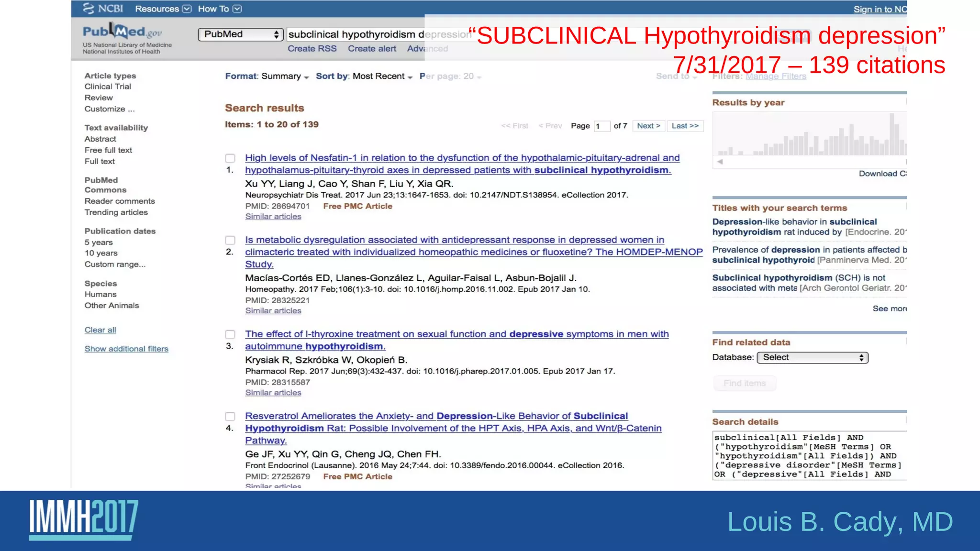Open the l-thyroxine treatment article

coord(457,340)
